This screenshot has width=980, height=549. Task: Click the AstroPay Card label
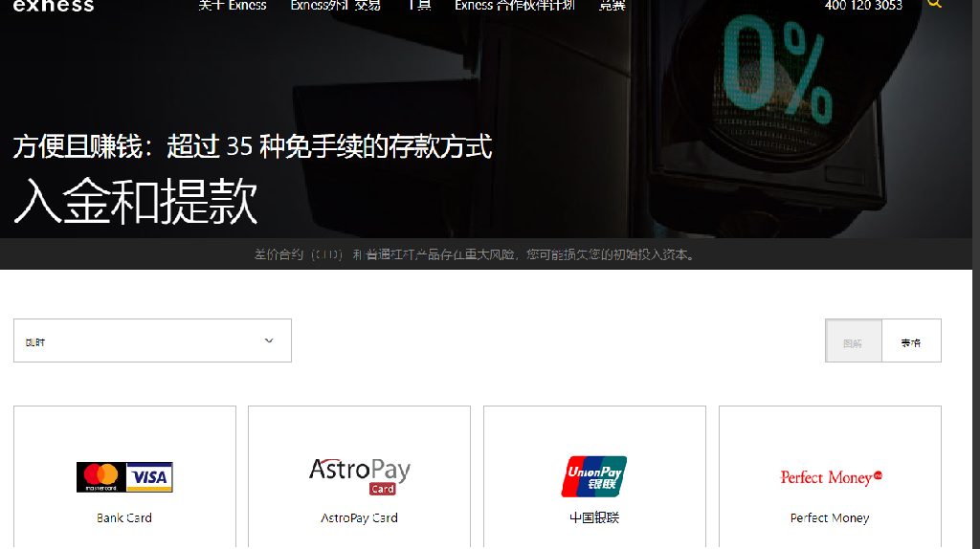click(360, 517)
